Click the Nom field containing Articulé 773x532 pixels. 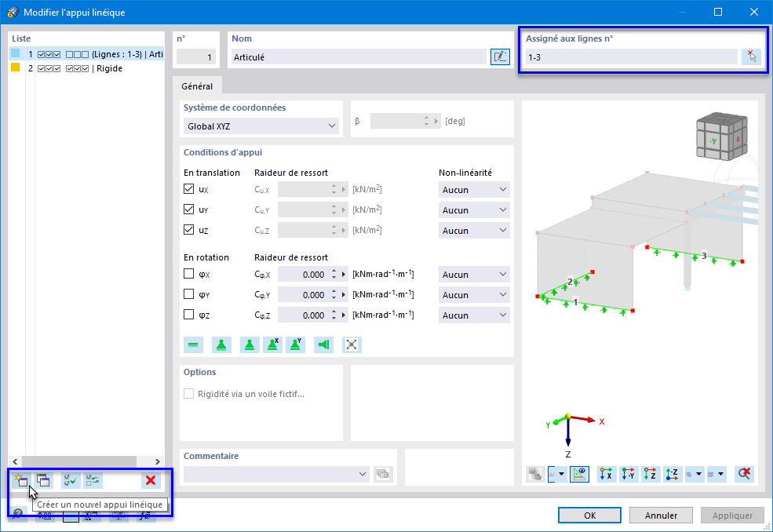coord(359,57)
